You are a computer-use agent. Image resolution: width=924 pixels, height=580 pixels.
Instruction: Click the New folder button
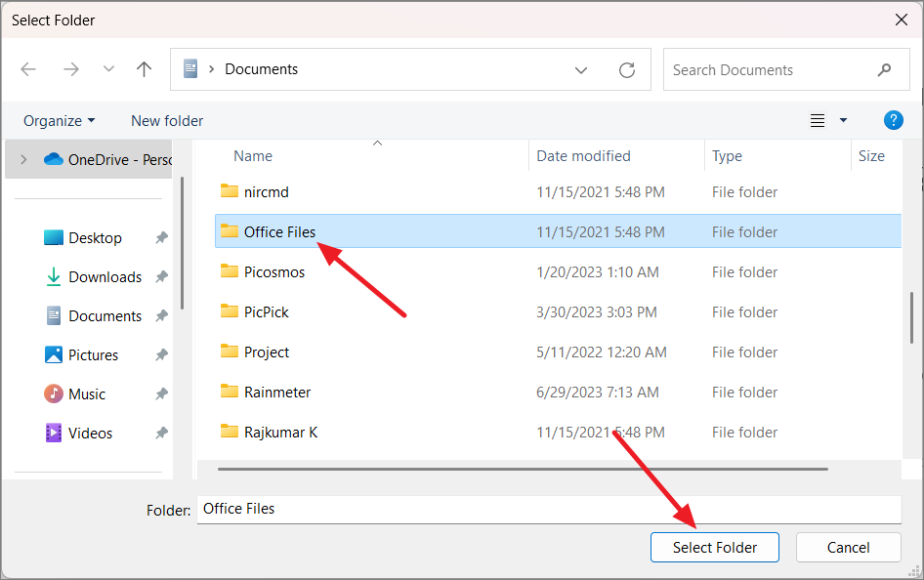click(x=166, y=120)
